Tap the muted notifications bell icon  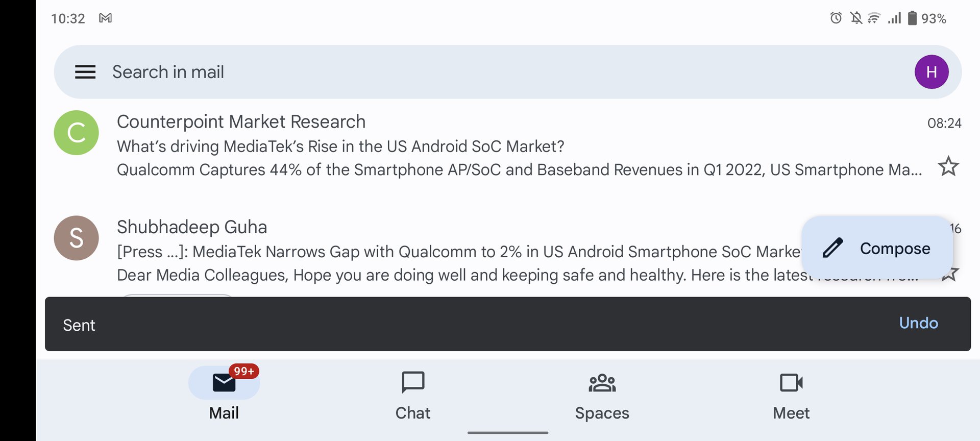coord(855,18)
